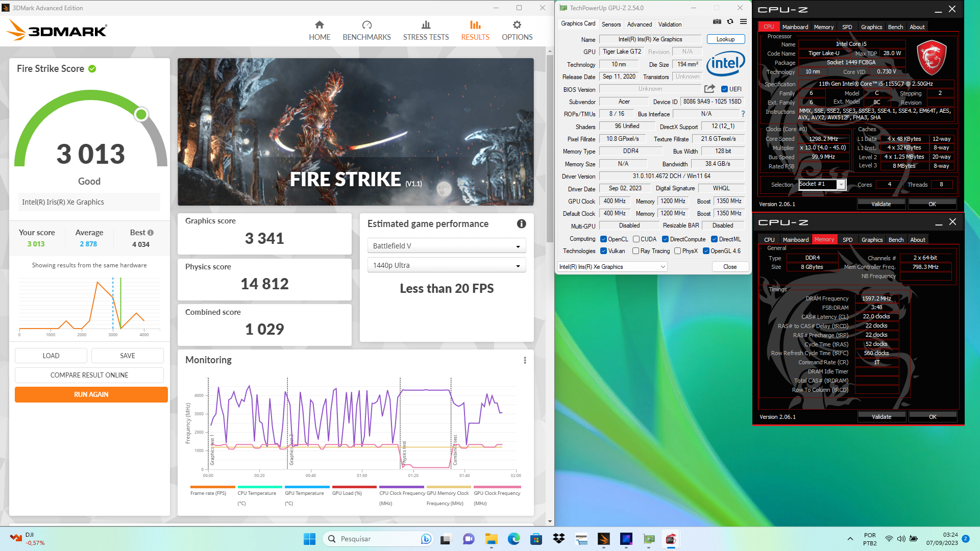
Task: Open the Amazon app from the taskbar
Action: click(x=581, y=539)
